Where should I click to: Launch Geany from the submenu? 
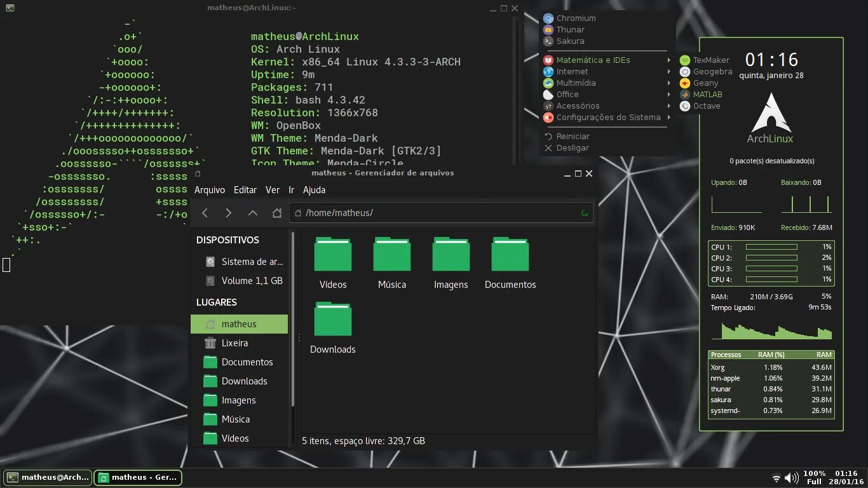[699, 83]
